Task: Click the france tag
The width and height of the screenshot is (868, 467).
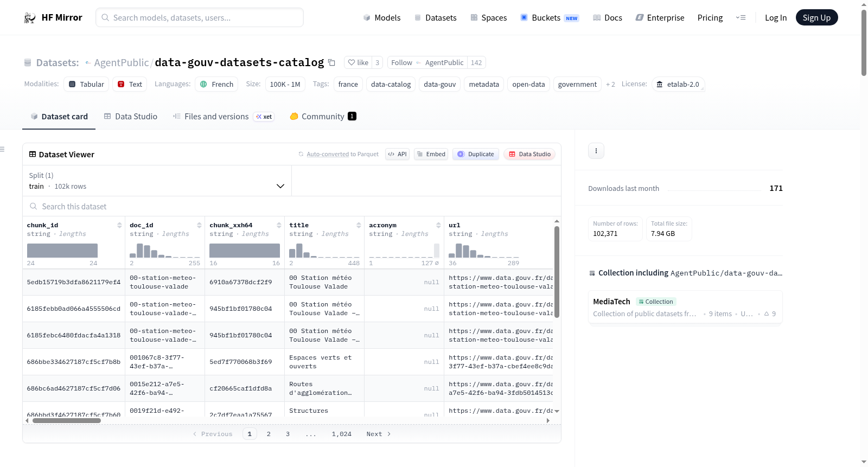Action: [x=348, y=84]
